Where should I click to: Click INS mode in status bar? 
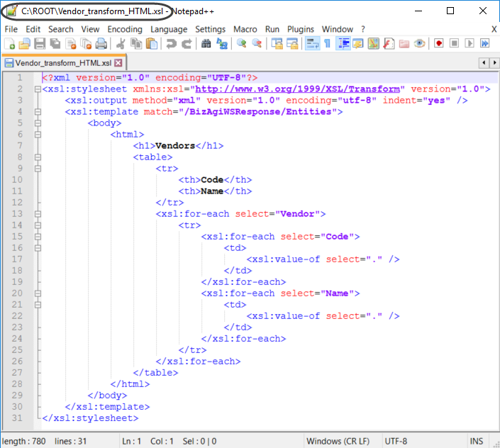(477, 442)
